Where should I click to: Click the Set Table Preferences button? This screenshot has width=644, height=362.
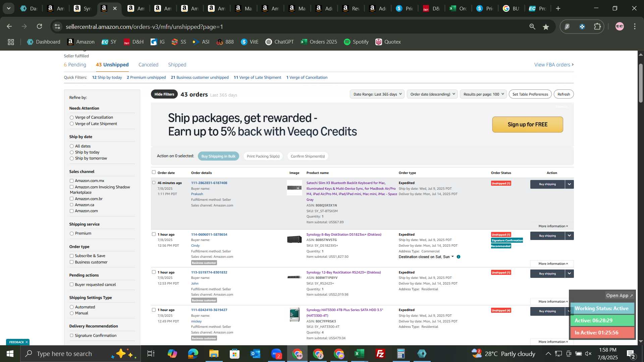point(530,94)
